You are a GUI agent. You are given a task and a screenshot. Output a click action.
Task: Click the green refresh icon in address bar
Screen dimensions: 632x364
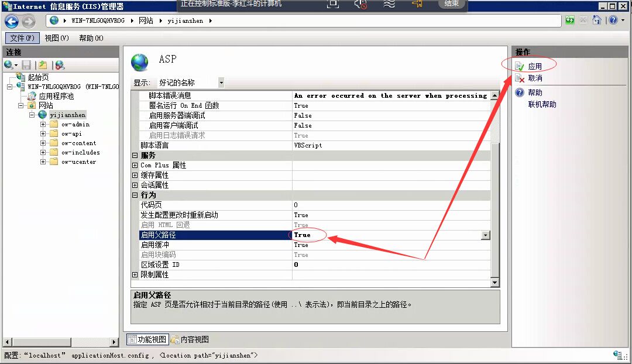[569, 19]
